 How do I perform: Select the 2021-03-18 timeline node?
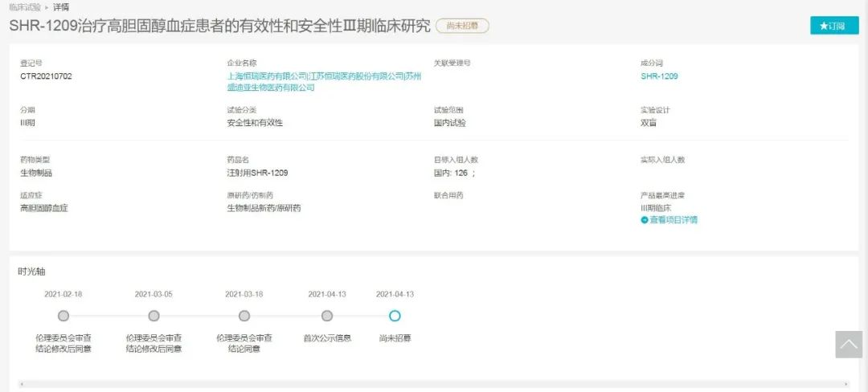point(244,316)
